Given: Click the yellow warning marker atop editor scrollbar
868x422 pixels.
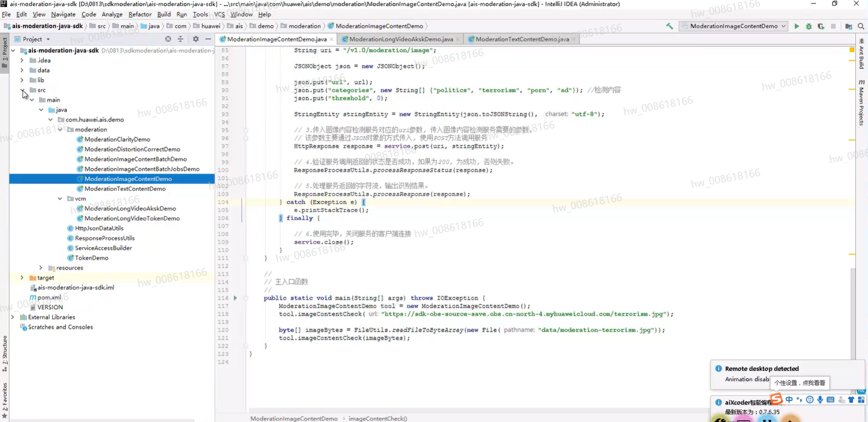Looking at the screenshot, I should 852,50.
